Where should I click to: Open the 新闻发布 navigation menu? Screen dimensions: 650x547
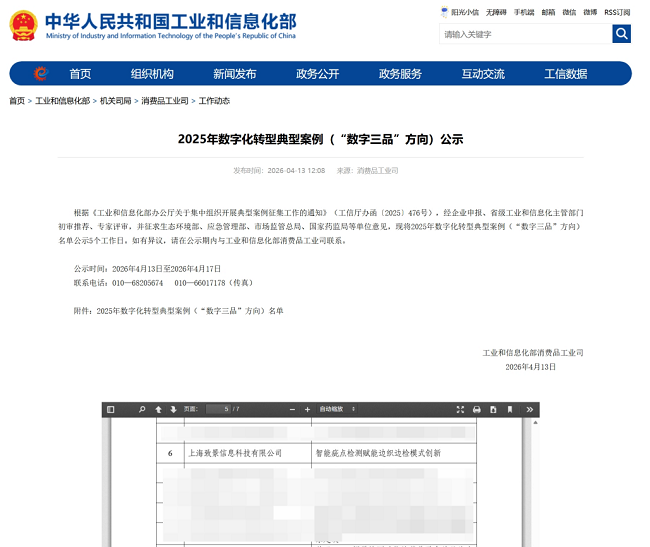point(235,74)
